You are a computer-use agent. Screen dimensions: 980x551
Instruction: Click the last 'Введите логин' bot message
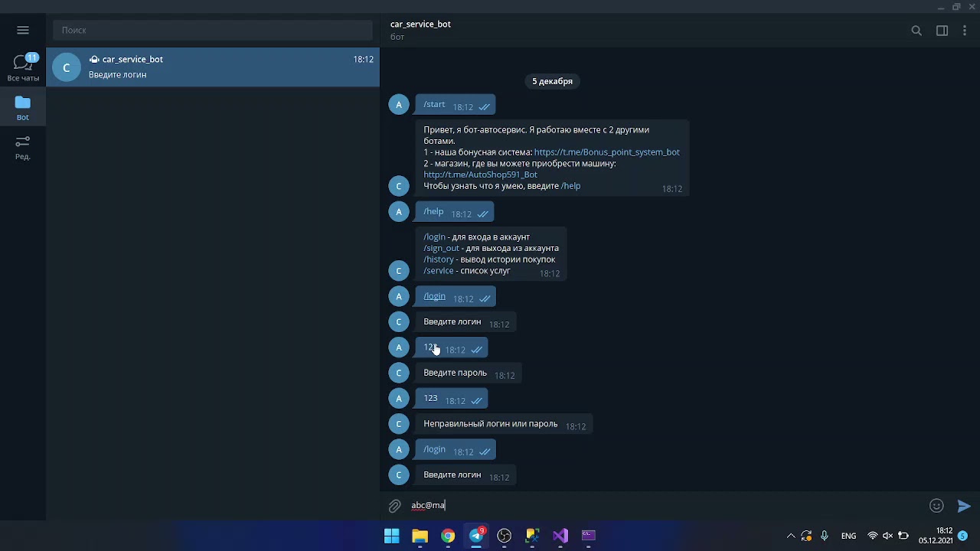point(466,475)
